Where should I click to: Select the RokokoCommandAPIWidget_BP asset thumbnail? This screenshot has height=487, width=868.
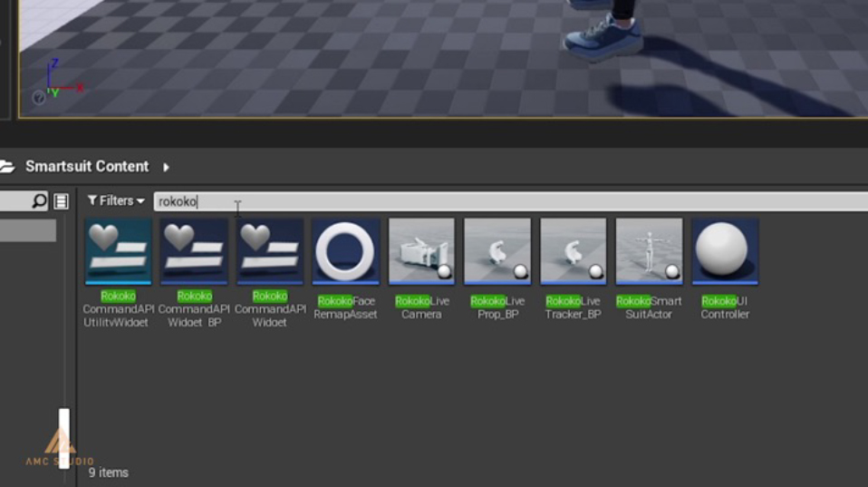(x=194, y=251)
